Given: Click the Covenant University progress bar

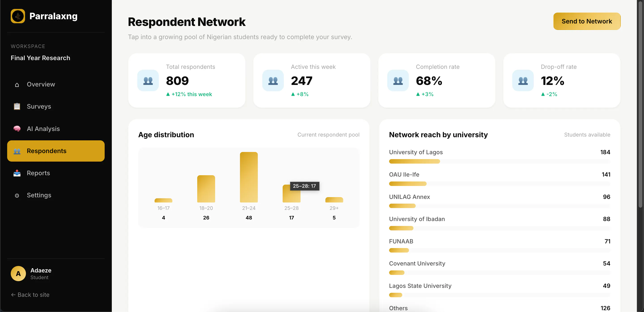Looking at the screenshot, I should click(x=500, y=273).
